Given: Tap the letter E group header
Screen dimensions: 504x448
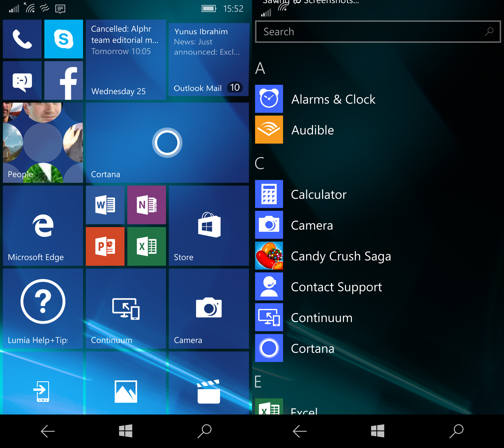Looking at the screenshot, I should pyautogui.click(x=258, y=381).
